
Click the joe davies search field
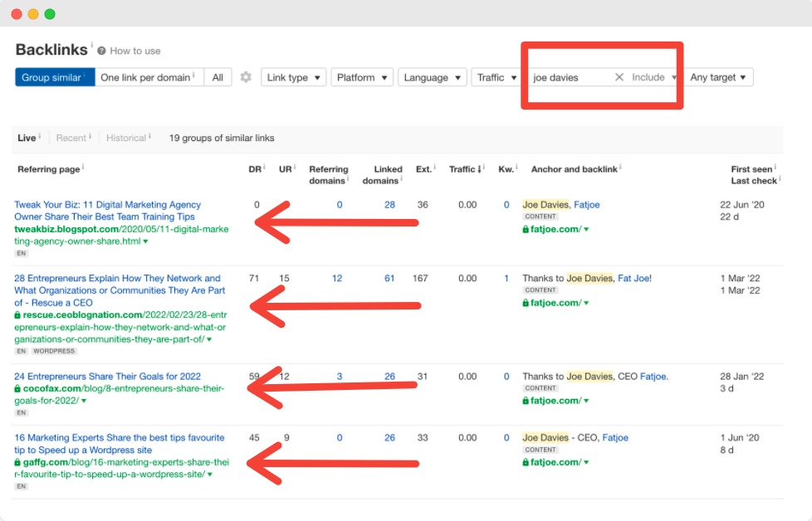point(570,77)
